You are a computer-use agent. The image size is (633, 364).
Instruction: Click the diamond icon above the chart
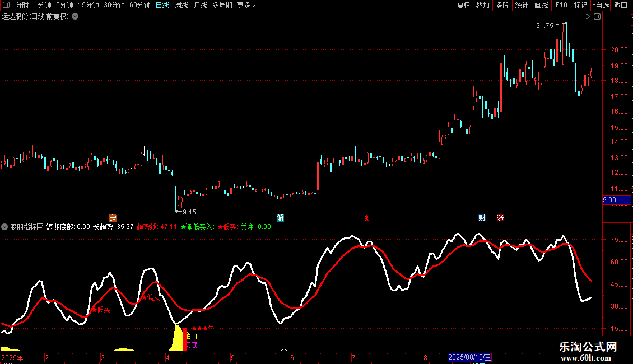coord(587,17)
